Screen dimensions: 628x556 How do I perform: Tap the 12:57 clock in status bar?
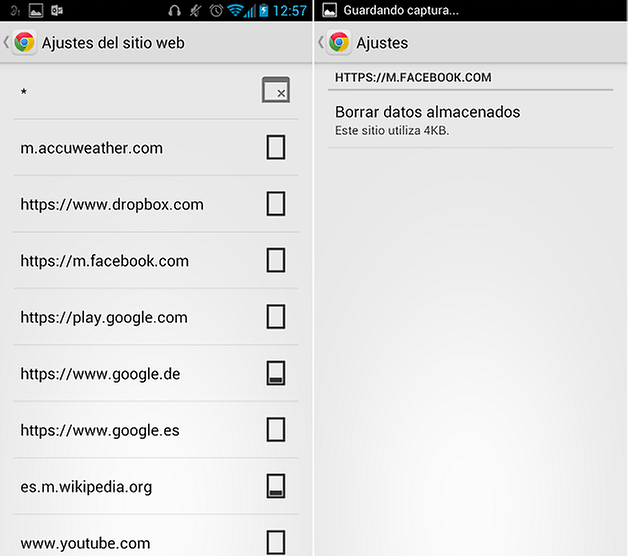coord(290,10)
